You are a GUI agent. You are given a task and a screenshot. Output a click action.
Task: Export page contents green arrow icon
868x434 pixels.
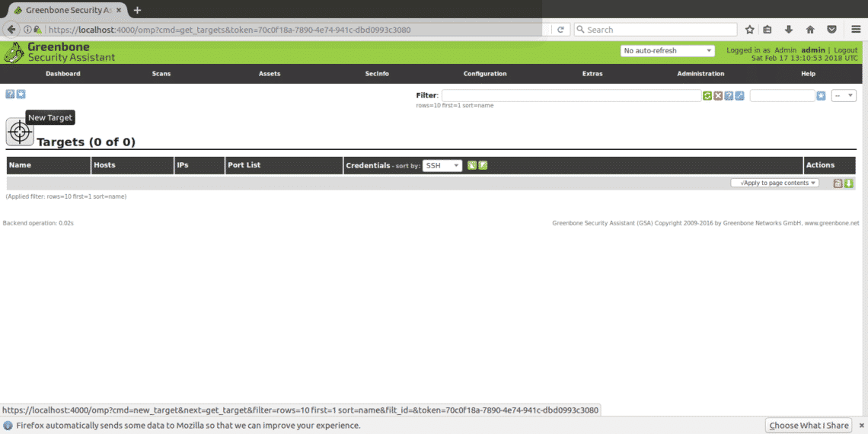tap(849, 183)
